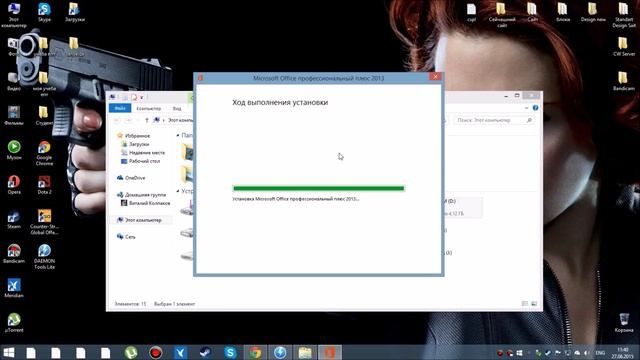Open Bandicam desktop shortcut on left

(14, 253)
